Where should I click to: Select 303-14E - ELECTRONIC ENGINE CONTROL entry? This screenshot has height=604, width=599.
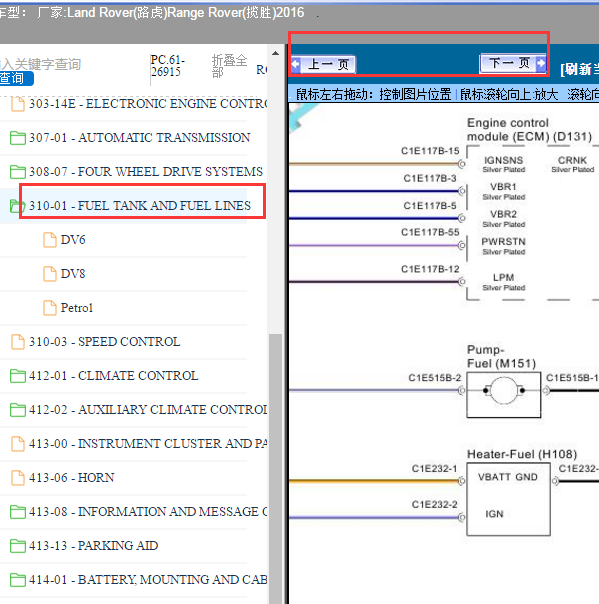pos(148,104)
